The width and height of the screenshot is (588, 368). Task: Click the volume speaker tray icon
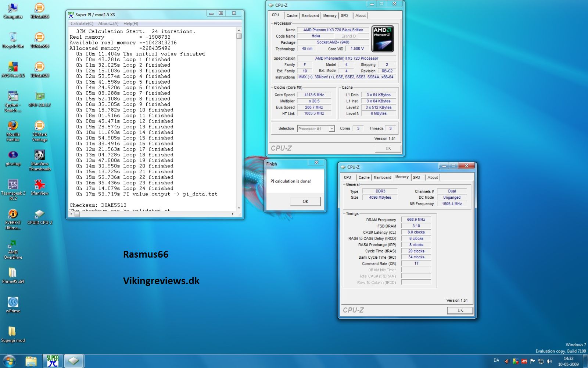pos(549,361)
